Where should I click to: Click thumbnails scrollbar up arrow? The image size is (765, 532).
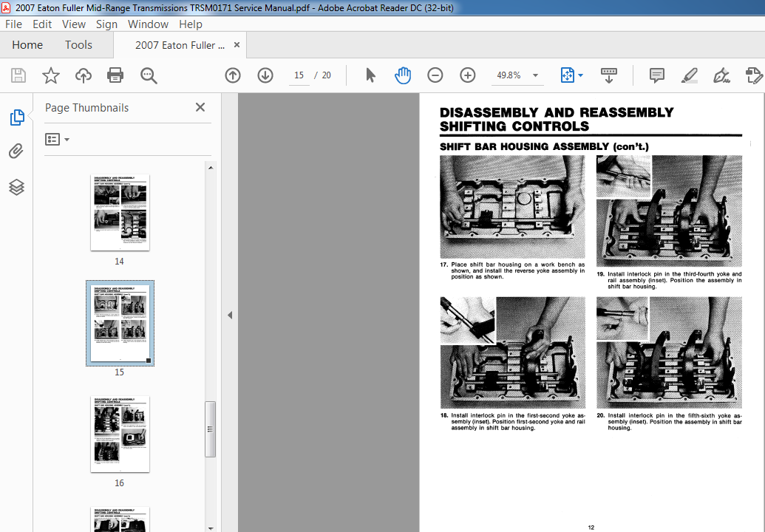click(211, 167)
